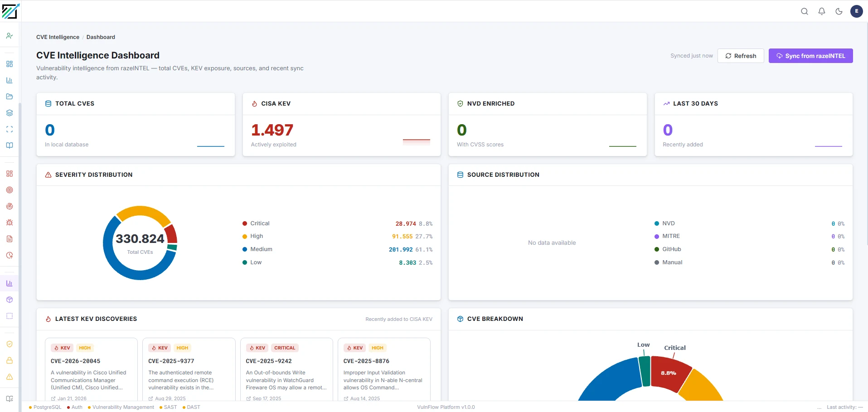The image size is (868, 412).
Task: Open CVE-2025-9377 KEV card
Action: point(189,369)
